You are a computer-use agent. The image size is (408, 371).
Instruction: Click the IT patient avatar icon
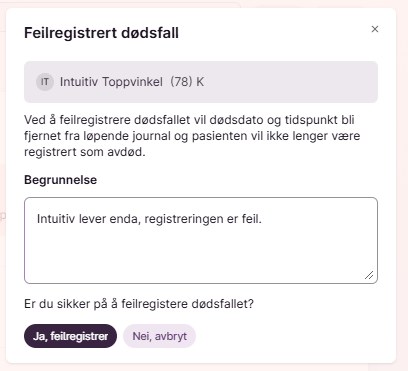tap(45, 82)
